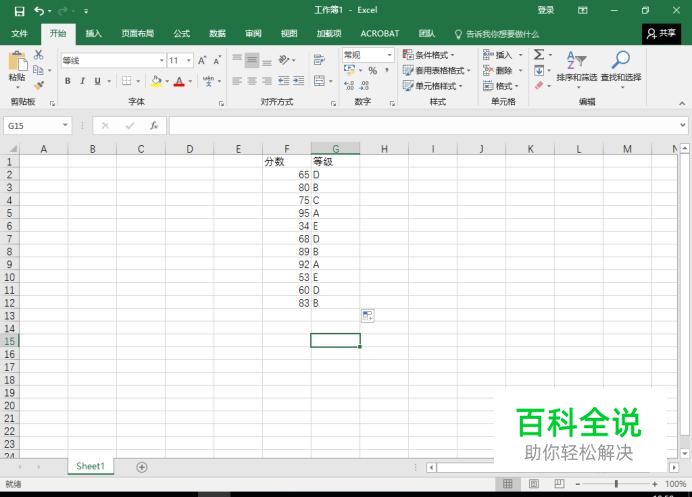Switch to the ACROBAT tab

[380, 34]
